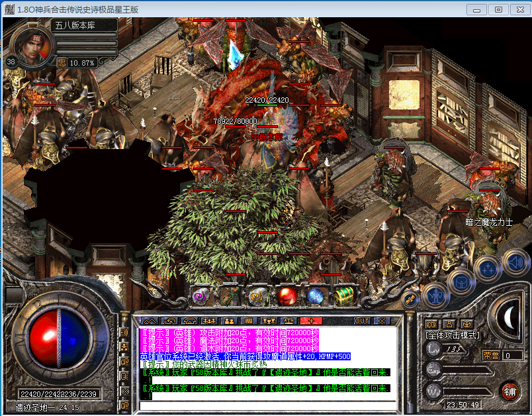Use the red potion orb in quickbar
This screenshot has width=532, height=416.
[287, 296]
